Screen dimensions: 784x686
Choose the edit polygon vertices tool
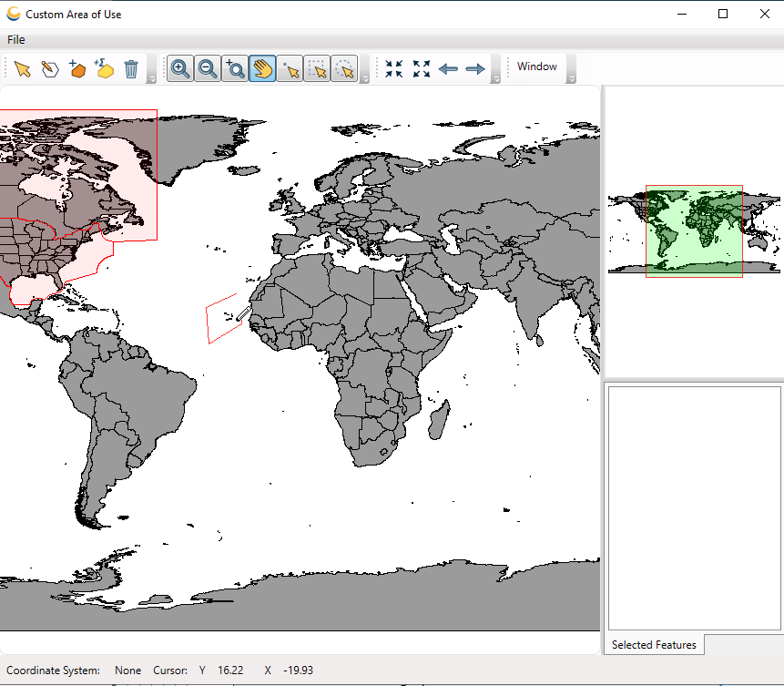[x=50, y=69]
